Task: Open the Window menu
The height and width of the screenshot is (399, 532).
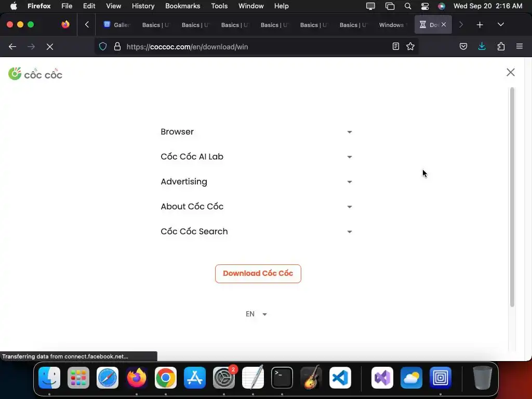Action: [x=251, y=6]
